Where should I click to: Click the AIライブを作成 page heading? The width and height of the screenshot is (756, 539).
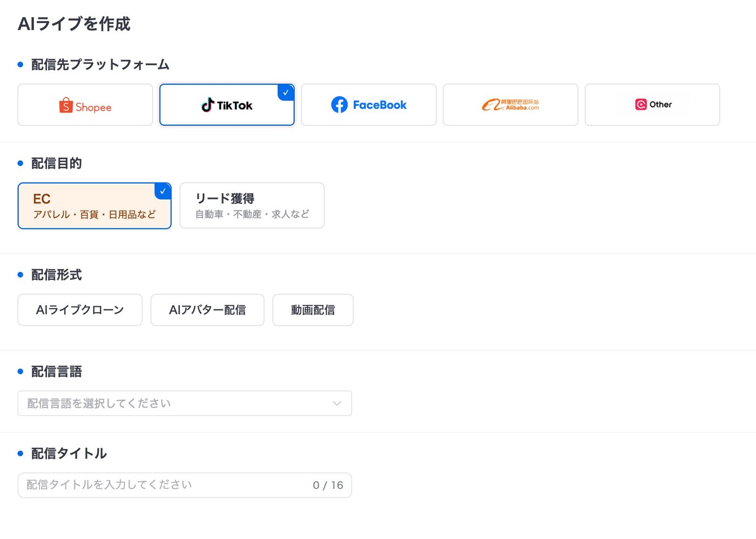click(74, 24)
